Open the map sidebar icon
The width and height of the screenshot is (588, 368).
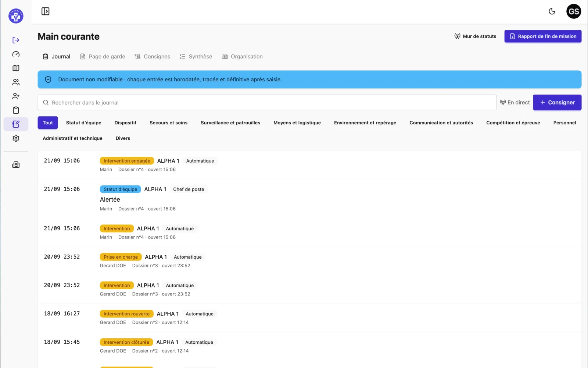pyautogui.click(x=16, y=68)
